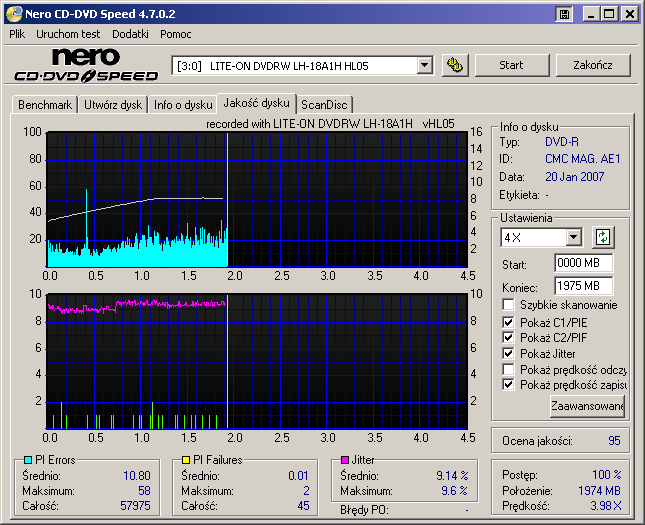Click the save screenshot floppy icon in title bar

coord(564,14)
